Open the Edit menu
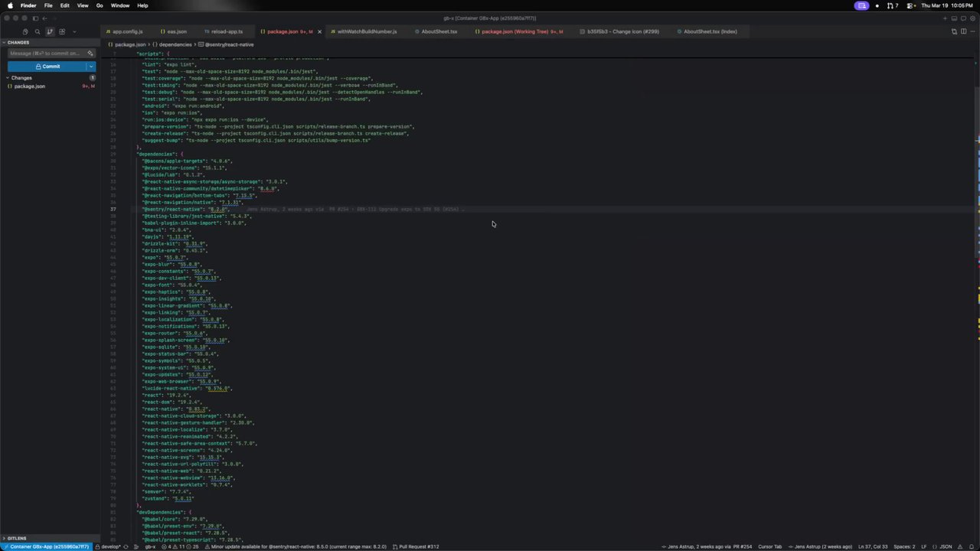The height and width of the screenshot is (551, 980). 65,5
